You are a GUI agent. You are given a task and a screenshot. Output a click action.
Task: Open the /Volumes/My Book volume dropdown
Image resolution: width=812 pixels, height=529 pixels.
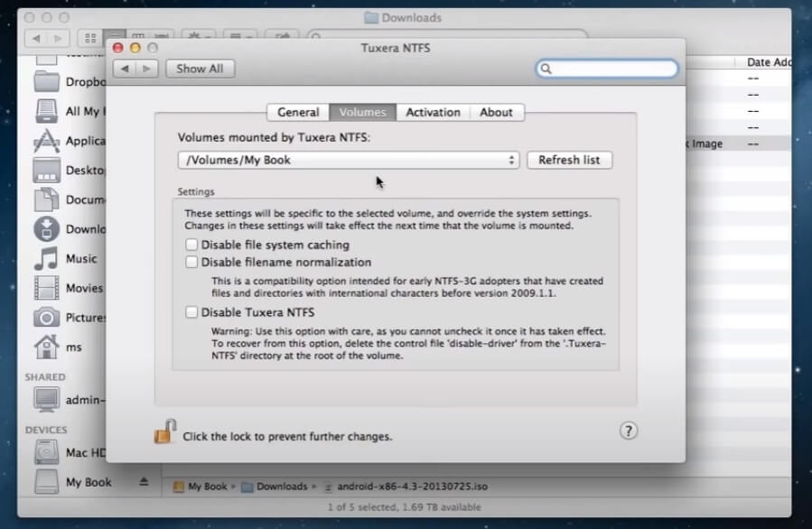(x=349, y=160)
